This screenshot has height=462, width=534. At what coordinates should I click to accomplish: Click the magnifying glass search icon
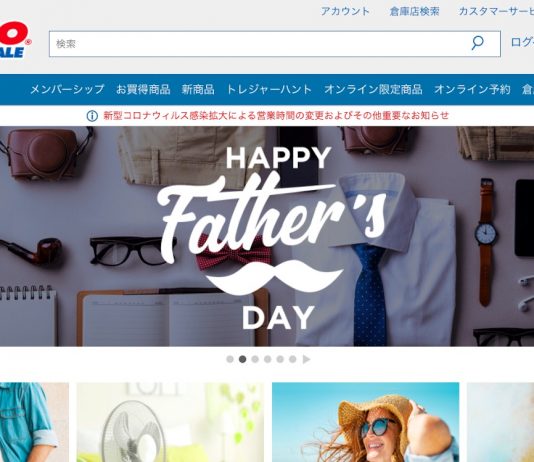pos(477,43)
